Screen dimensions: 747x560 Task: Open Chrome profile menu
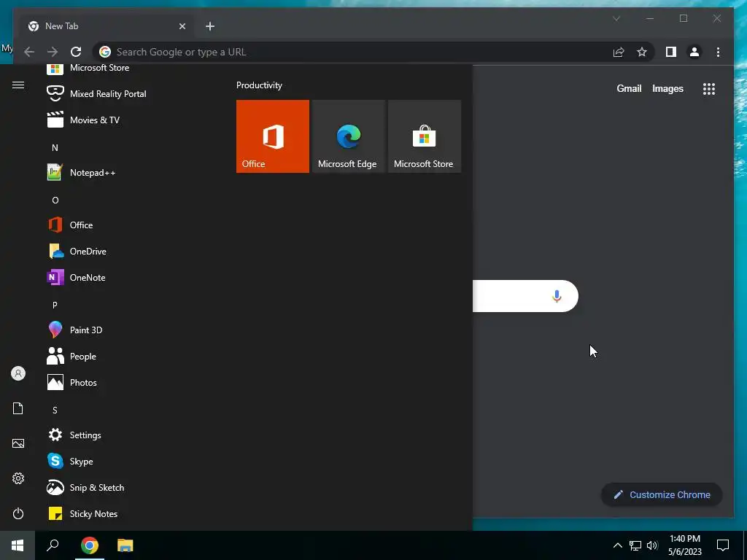[694, 52]
